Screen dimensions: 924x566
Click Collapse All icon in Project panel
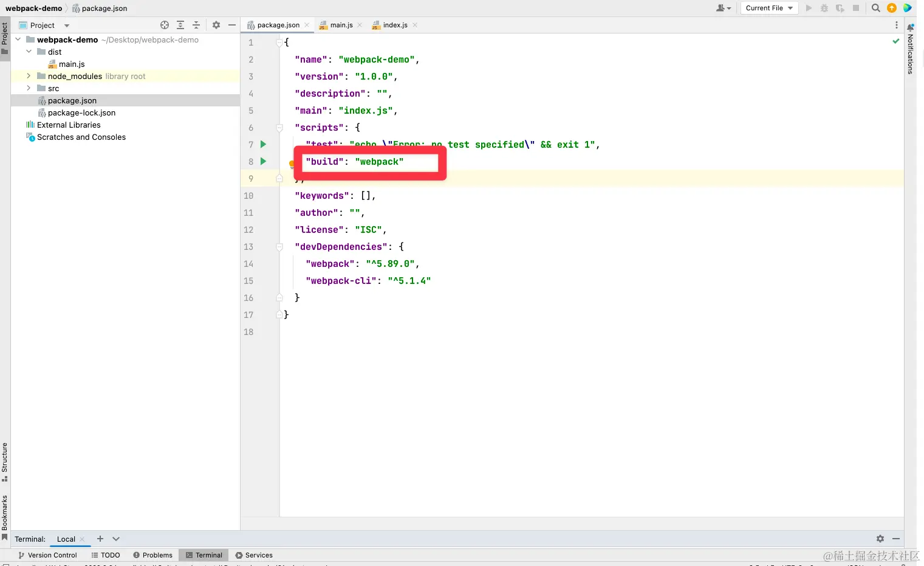pyautogui.click(x=196, y=25)
